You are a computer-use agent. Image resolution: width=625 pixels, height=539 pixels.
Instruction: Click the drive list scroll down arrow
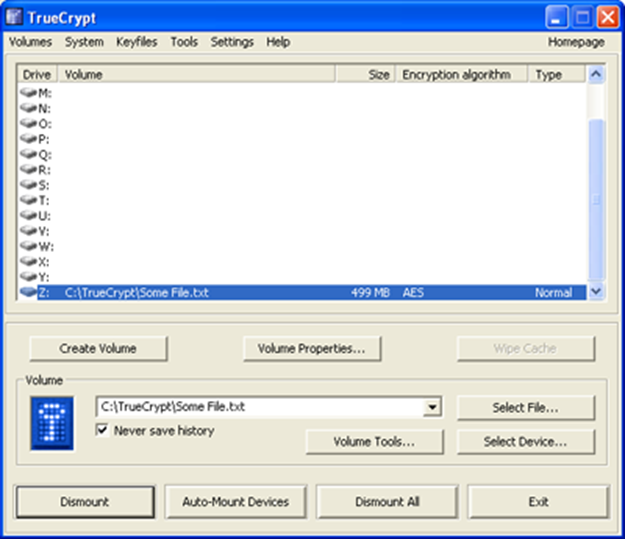coord(596,291)
